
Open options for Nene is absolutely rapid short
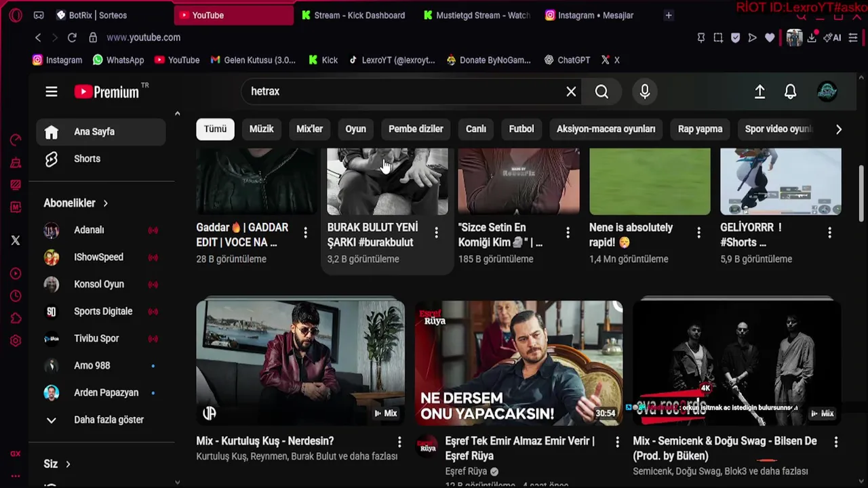pos(698,232)
